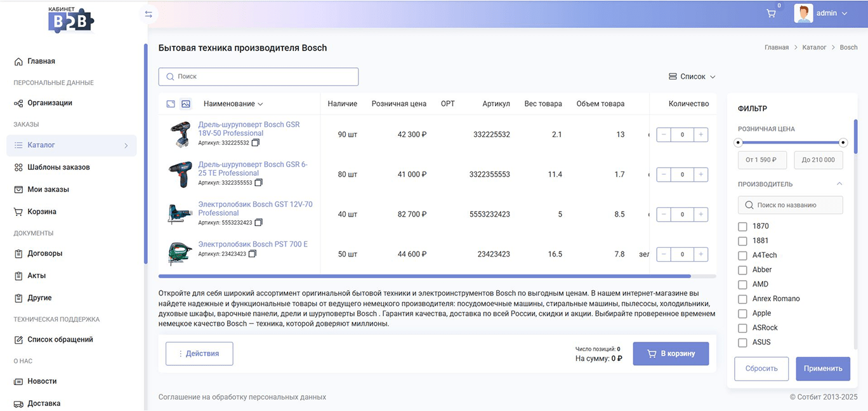
Task: Copy article number 332225532 icon
Action: click(x=256, y=143)
